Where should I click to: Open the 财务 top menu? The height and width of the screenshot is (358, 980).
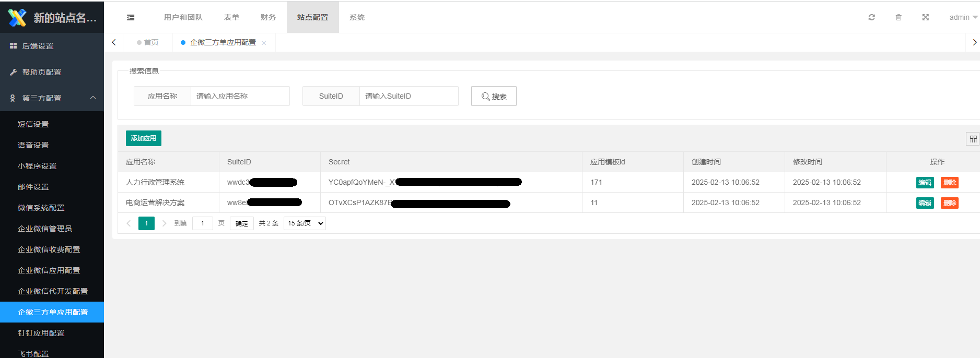click(268, 17)
